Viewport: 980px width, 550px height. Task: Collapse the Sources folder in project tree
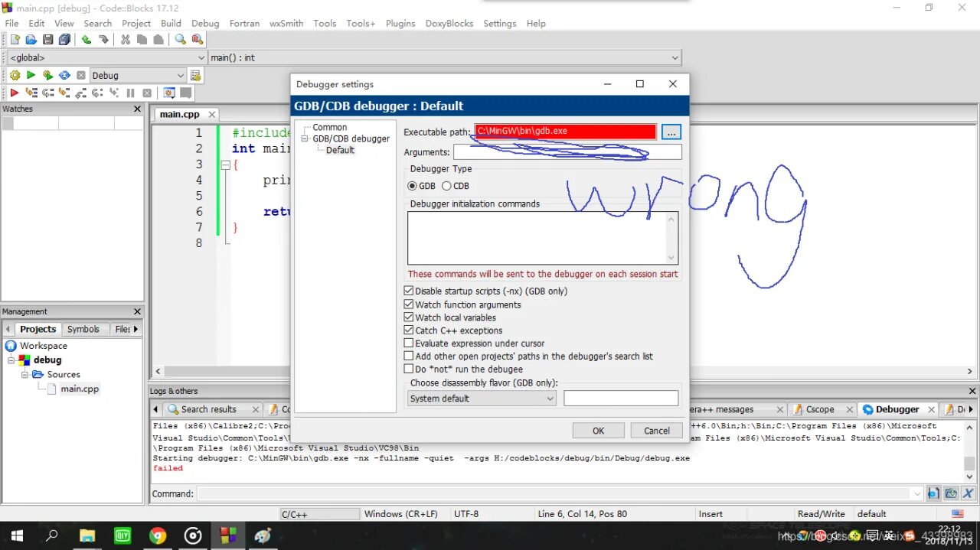[25, 374]
